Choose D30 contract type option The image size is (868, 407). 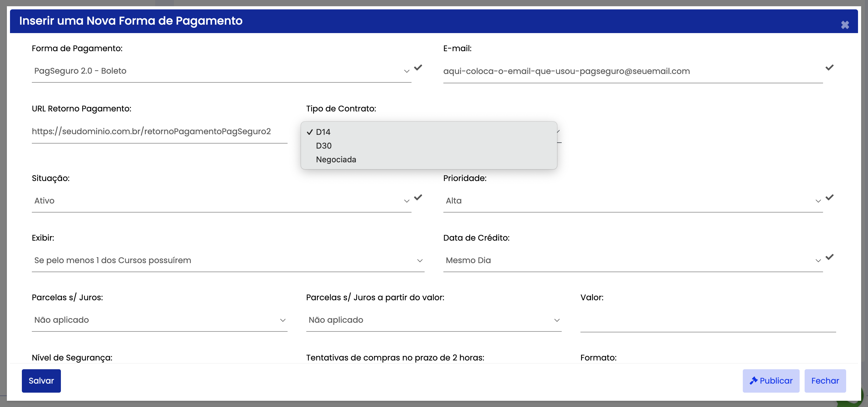[429, 145]
